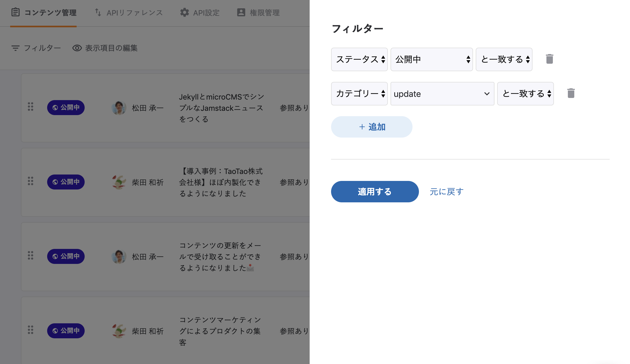Screen dimensions: 630x364
Task: Click 柴田 和祈 avatar in second row
Action: pyautogui.click(x=119, y=182)
